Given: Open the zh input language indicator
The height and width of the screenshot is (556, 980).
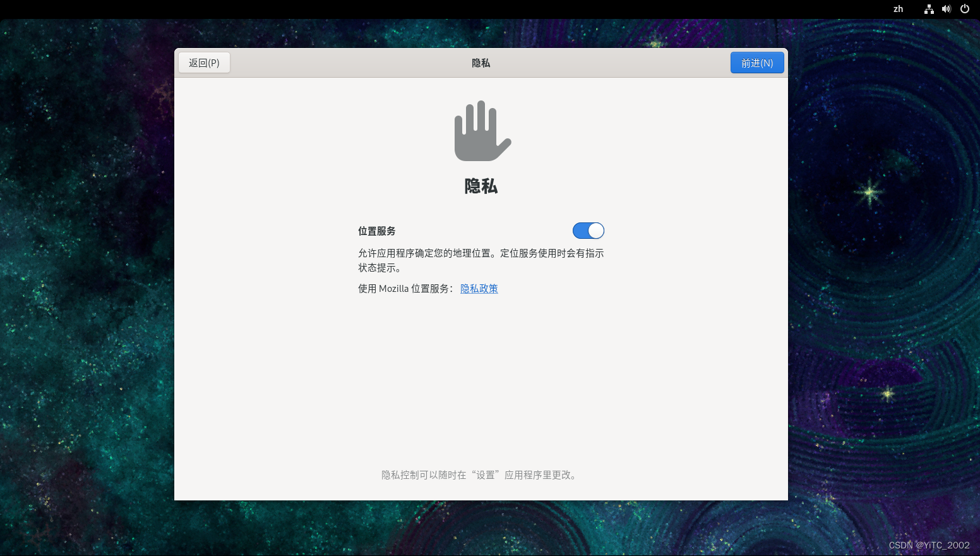Looking at the screenshot, I should [x=898, y=9].
